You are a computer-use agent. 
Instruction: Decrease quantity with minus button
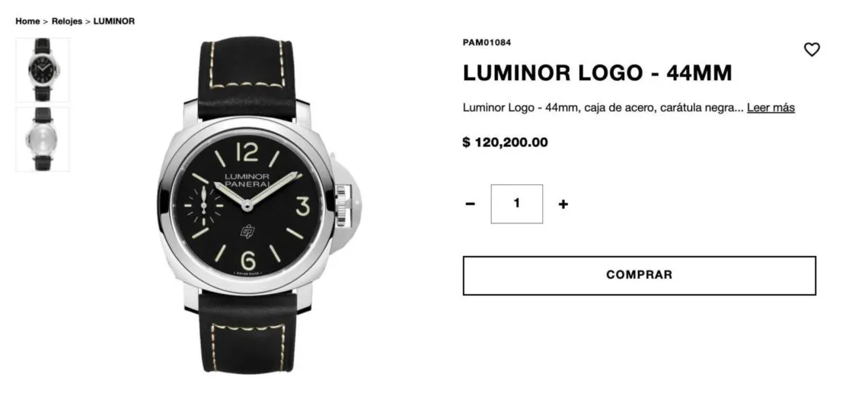(x=470, y=204)
